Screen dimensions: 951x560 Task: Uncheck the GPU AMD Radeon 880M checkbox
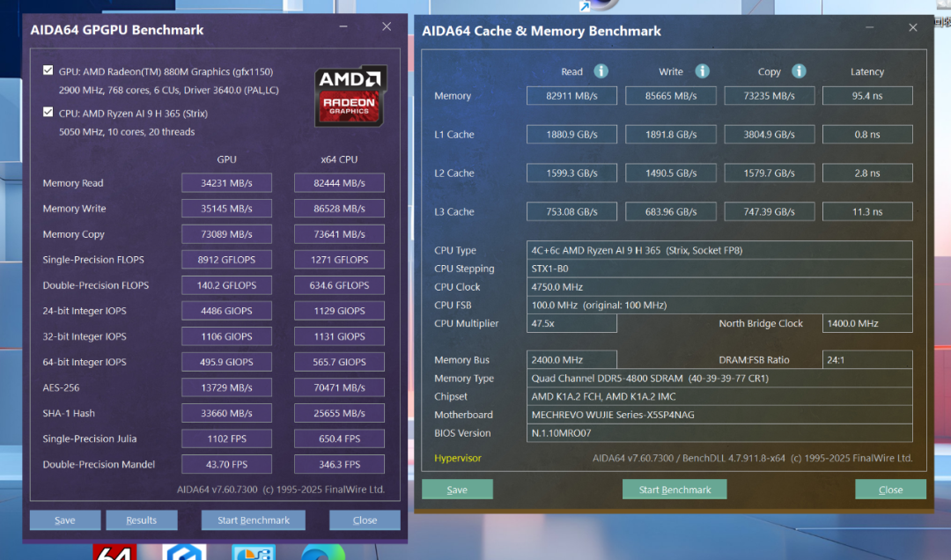pyautogui.click(x=48, y=70)
